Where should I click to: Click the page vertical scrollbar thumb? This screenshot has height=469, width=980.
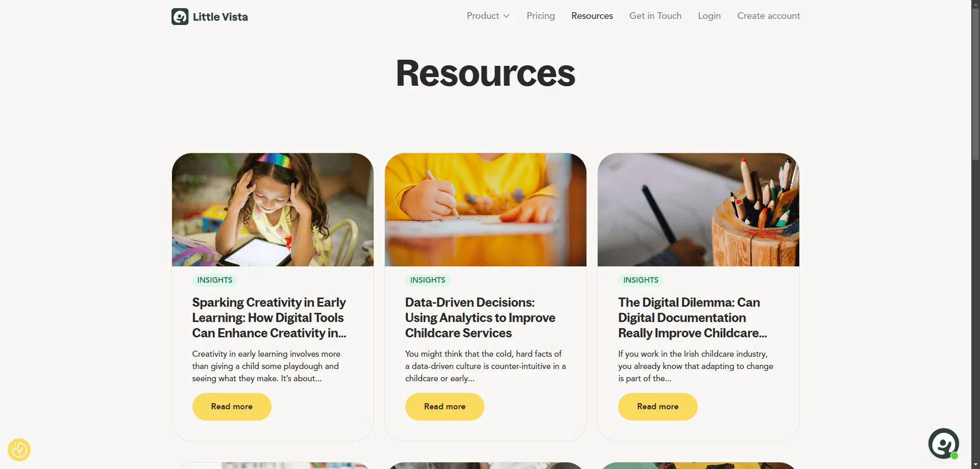975,84
